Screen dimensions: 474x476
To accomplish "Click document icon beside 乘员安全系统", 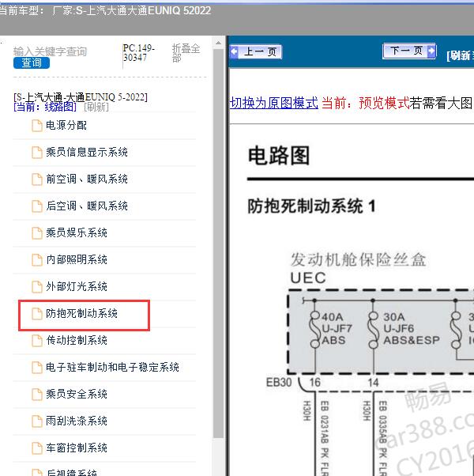I will click(x=37, y=395).
